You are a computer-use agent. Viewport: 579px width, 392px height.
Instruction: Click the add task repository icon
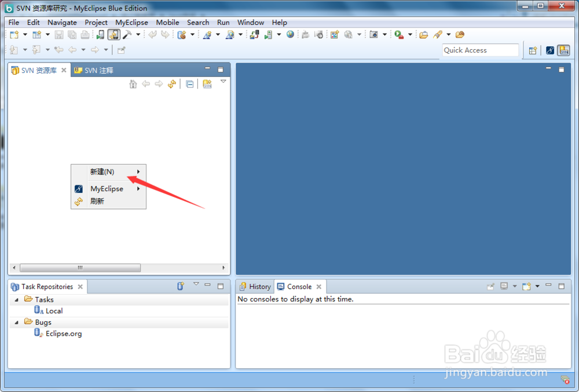pos(180,286)
